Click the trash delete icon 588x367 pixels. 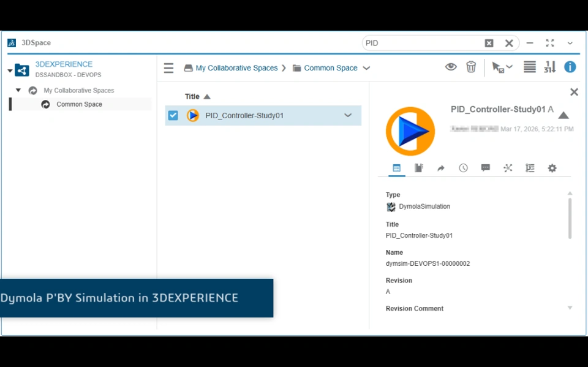click(x=471, y=67)
